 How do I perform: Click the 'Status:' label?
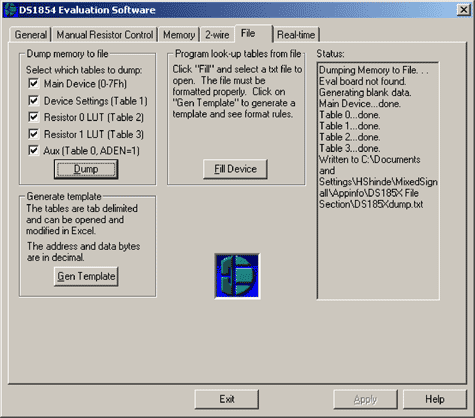[330, 54]
